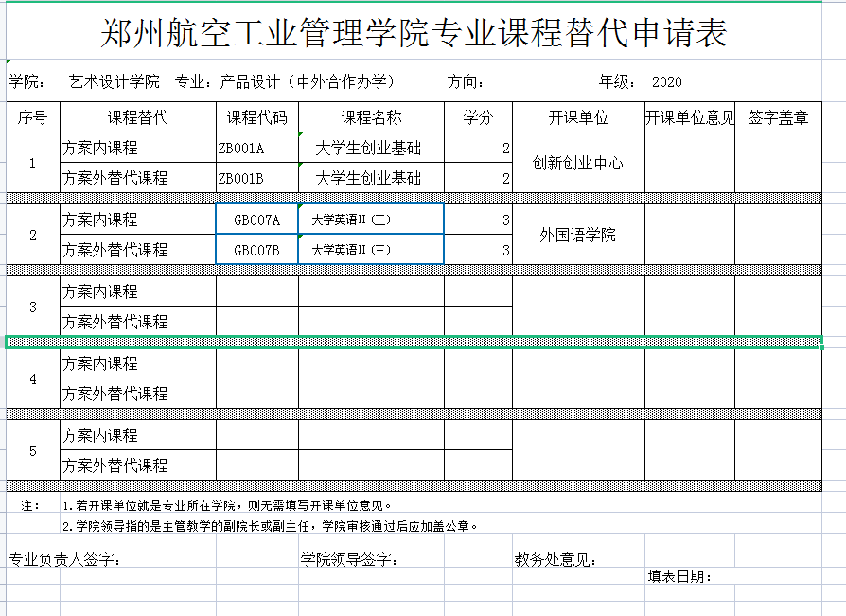
Task: Click the empty 开课单位意见 cell for 创新创业中心
Action: pos(690,163)
